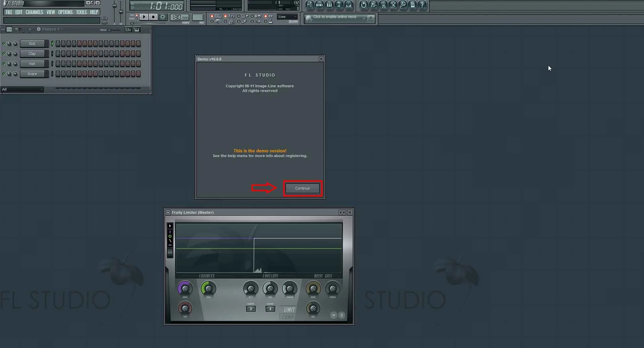Click the CEIL green knob
Screen dimensions: 644x348
pos(208,288)
